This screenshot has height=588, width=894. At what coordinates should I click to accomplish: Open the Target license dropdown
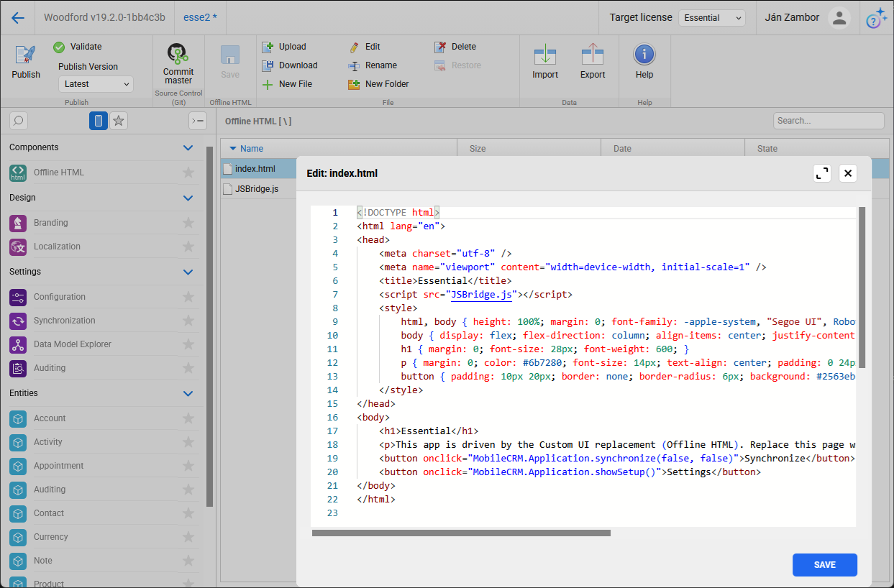coord(712,18)
